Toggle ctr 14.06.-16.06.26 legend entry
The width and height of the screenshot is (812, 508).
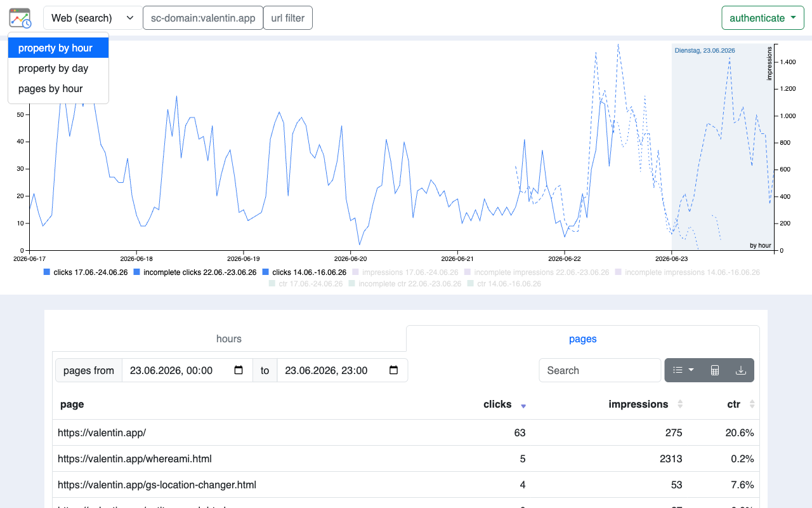(504, 284)
